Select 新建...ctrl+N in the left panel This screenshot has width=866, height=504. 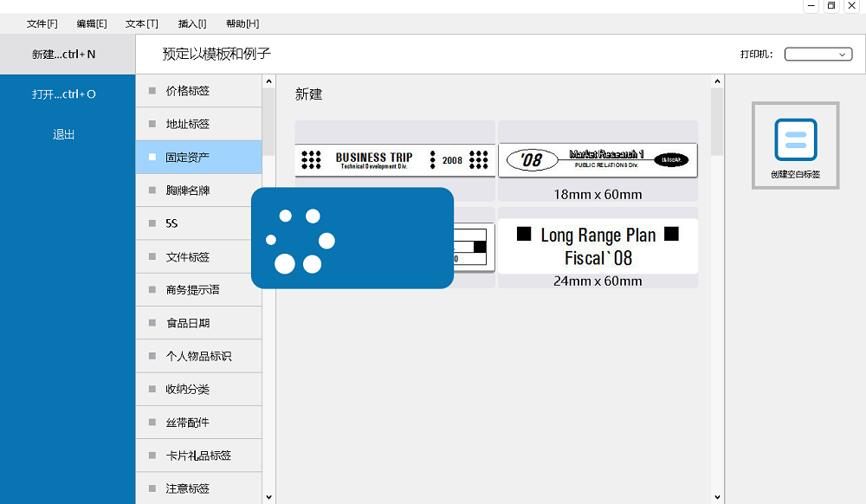[x=64, y=55]
